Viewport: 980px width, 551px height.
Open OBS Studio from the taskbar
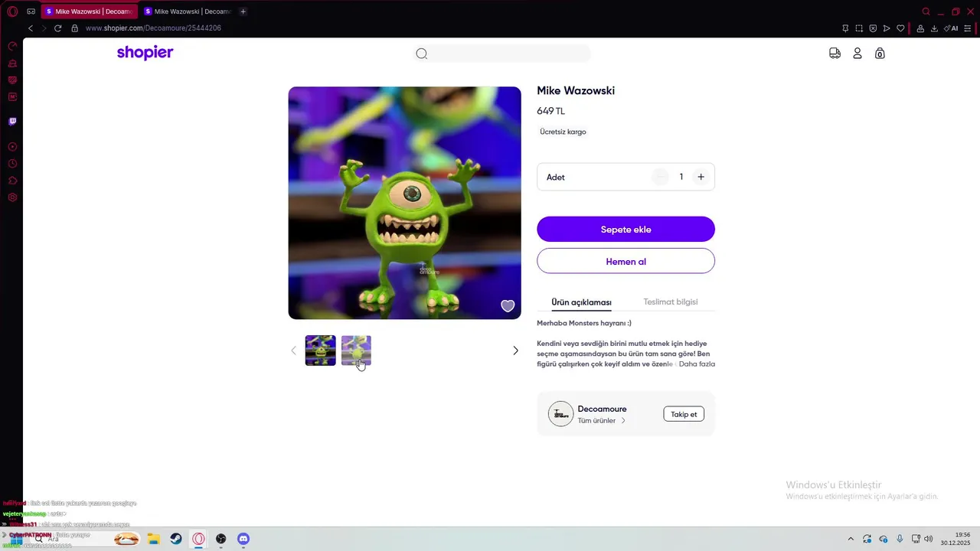(221, 539)
